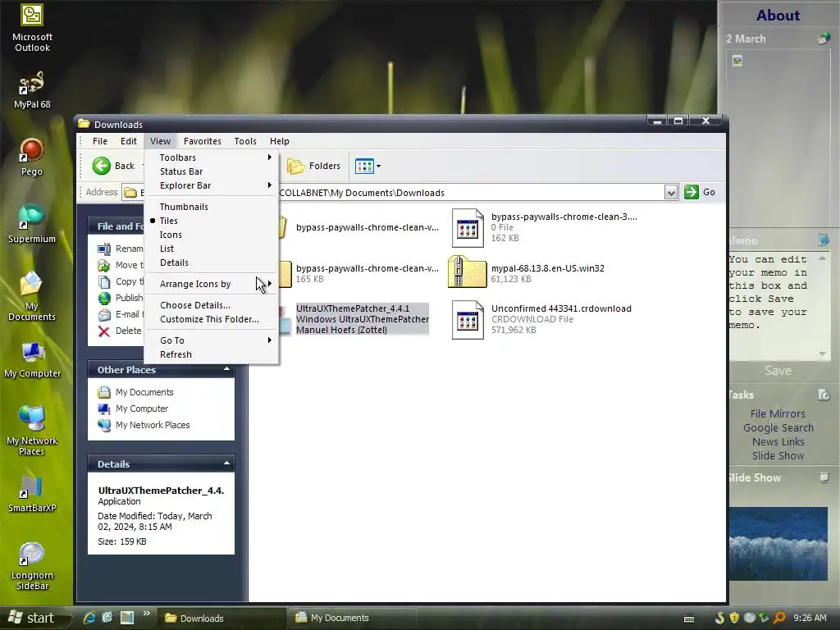Click the sidebar slide show image
Image resolution: width=840 pixels, height=630 pixels.
778,544
